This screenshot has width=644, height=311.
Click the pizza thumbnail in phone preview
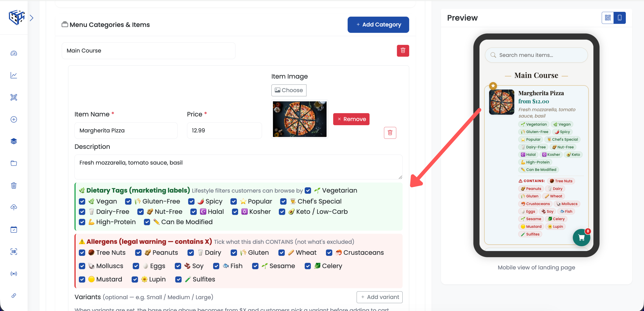pos(502,102)
